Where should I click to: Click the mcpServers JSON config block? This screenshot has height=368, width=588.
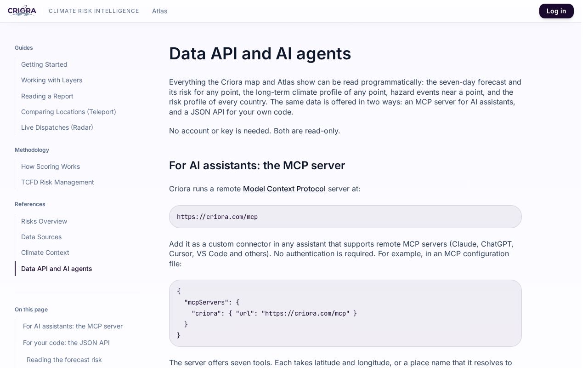tap(345, 313)
